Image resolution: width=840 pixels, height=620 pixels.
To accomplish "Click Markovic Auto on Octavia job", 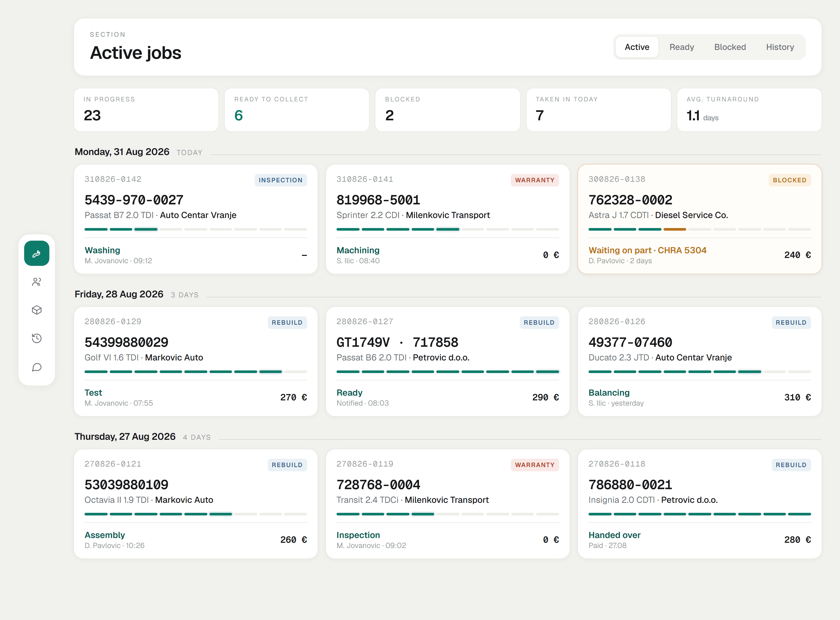I will tap(184, 500).
